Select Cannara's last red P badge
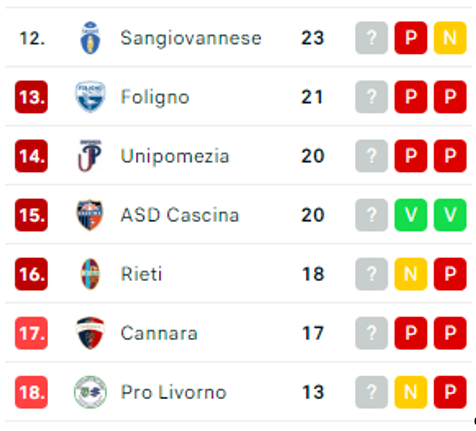The height and width of the screenshot is (431, 476). pyautogui.click(x=450, y=333)
